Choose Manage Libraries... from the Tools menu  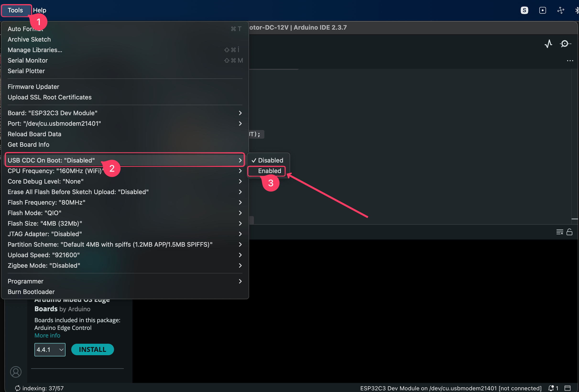point(35,50)
